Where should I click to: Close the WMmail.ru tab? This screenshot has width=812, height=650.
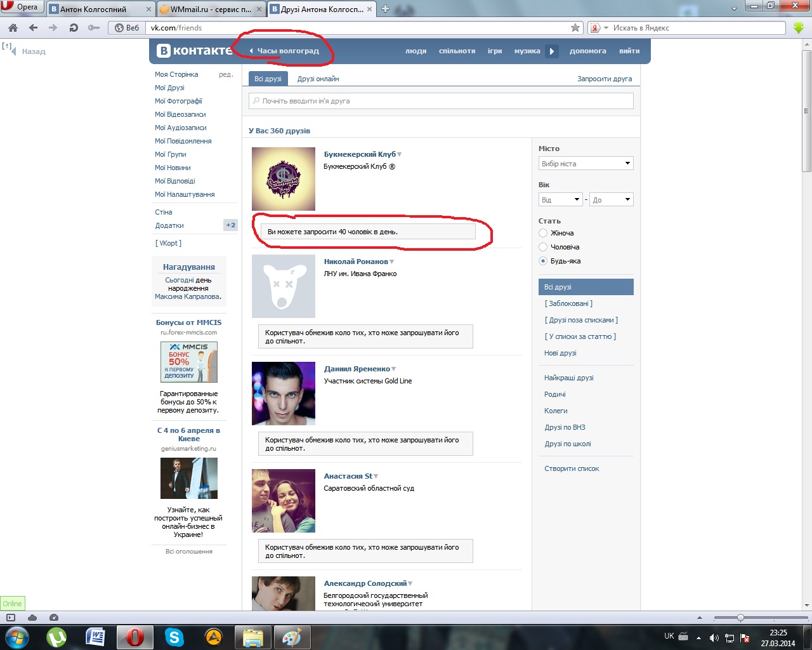[x=259, y=10]
